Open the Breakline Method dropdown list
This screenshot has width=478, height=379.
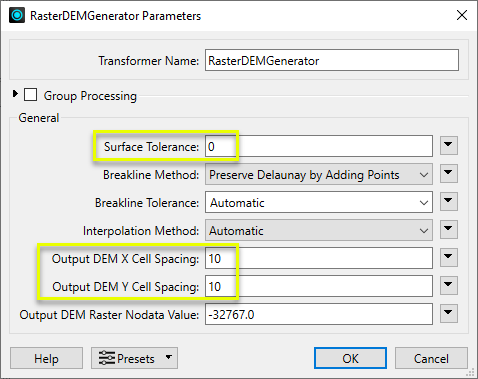319,174
